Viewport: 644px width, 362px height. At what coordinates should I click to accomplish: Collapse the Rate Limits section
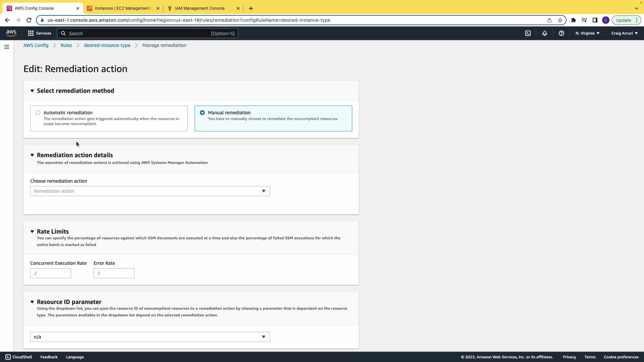tap(32, 232)
